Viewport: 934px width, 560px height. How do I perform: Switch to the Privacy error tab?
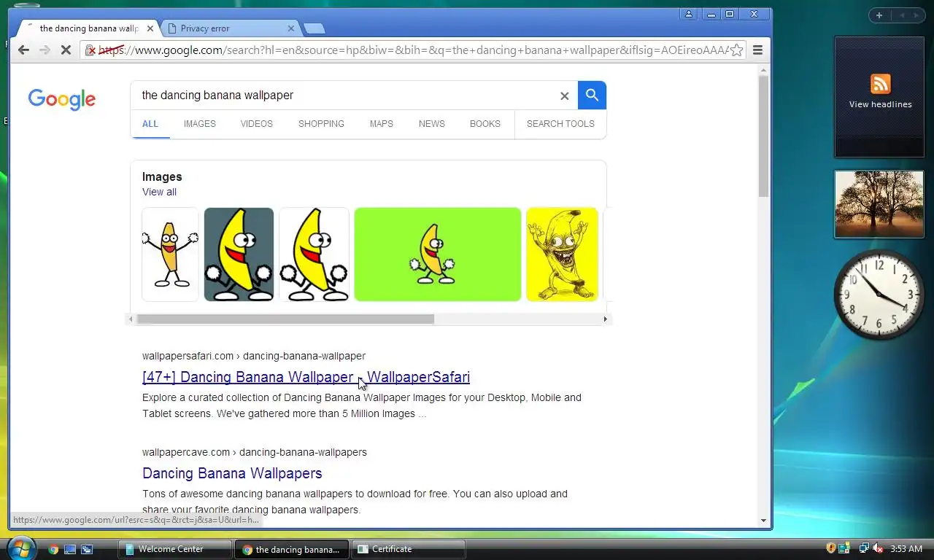coord(230,28)
